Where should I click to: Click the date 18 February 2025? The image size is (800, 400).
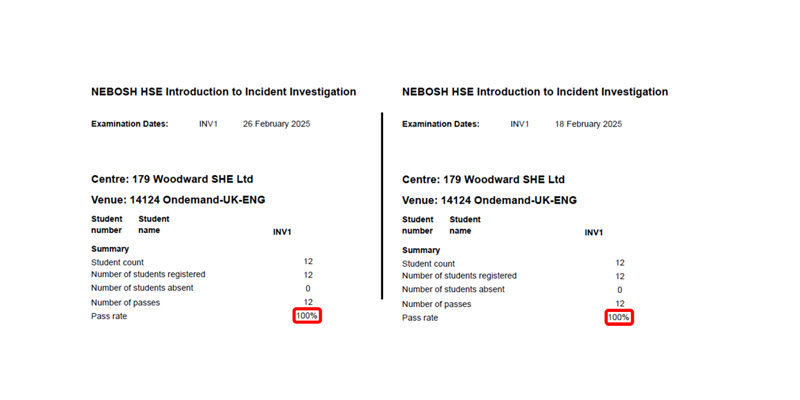[588, 124]
